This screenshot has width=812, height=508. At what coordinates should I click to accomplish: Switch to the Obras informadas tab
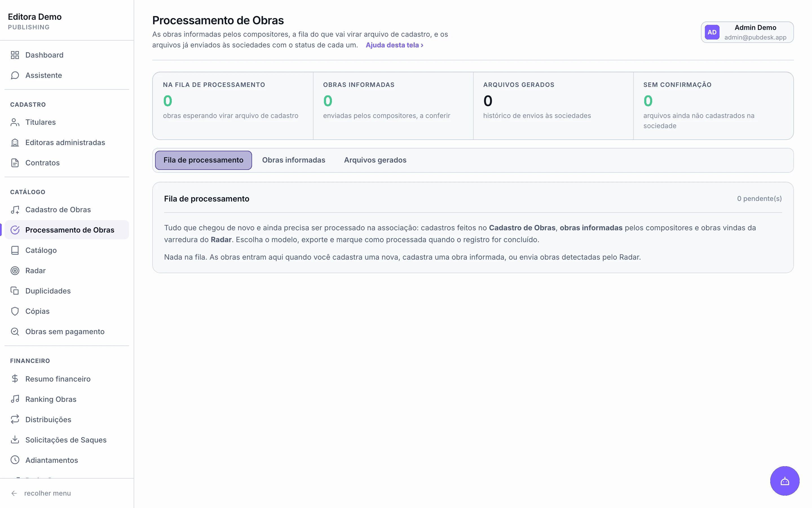[x=294, y=160]
